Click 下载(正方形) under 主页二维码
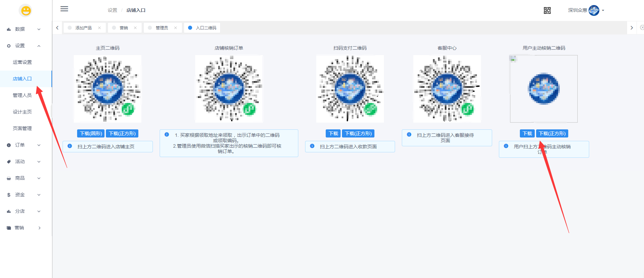This screenshot has height=278, width=644. click(x=122, y=133)
